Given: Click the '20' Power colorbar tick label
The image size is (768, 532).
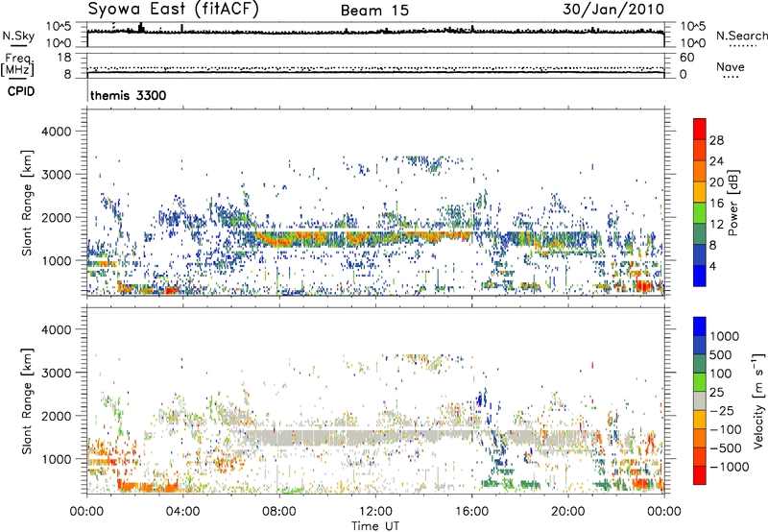Looking at the screenshot, I should point(716,182).
